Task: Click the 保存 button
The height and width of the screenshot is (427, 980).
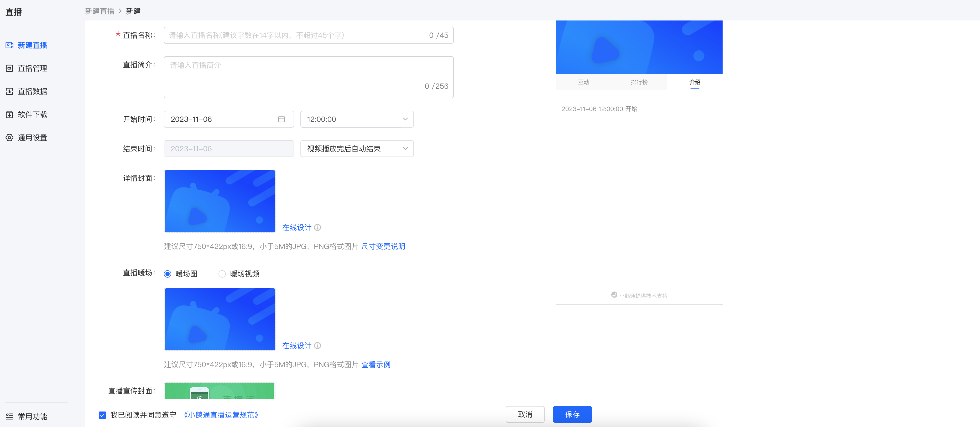Action: (572, 414)
